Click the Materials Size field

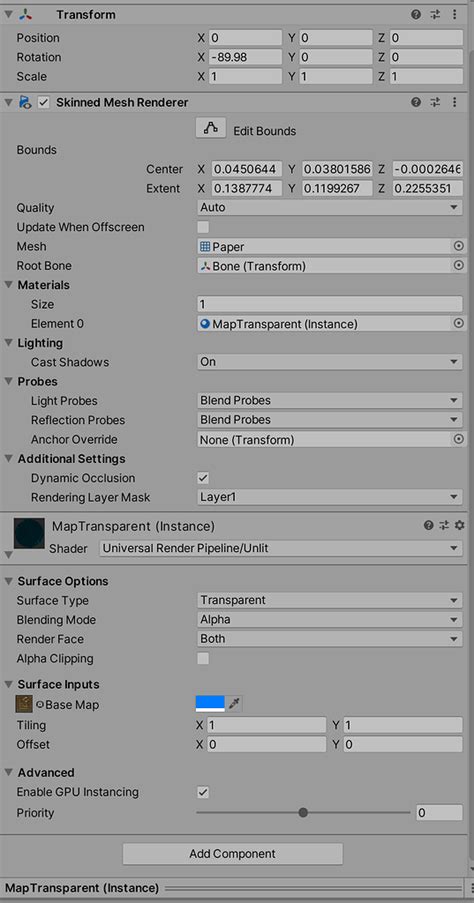(329, 304)
